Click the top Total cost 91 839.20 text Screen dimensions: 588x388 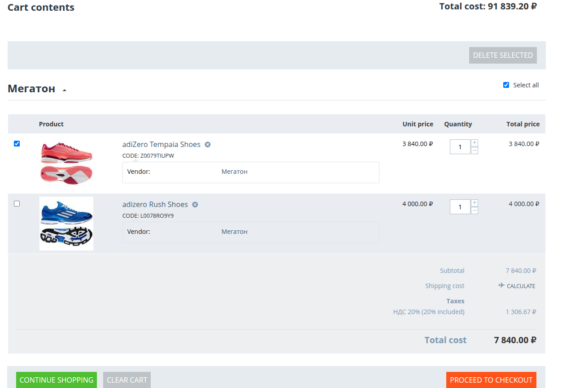pos(488,6)
